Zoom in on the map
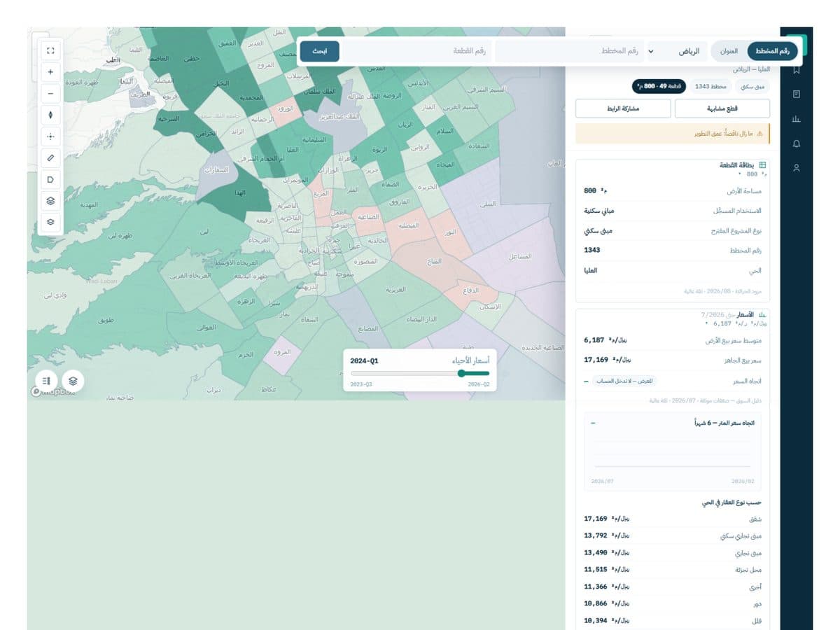 coord(50,71)
